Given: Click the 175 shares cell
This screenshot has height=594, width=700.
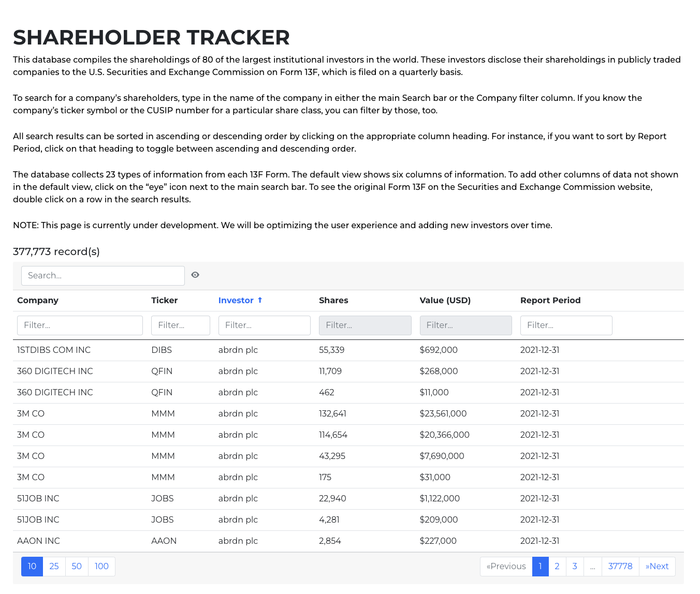Looking at the screenshot, I should click(325, 477).
